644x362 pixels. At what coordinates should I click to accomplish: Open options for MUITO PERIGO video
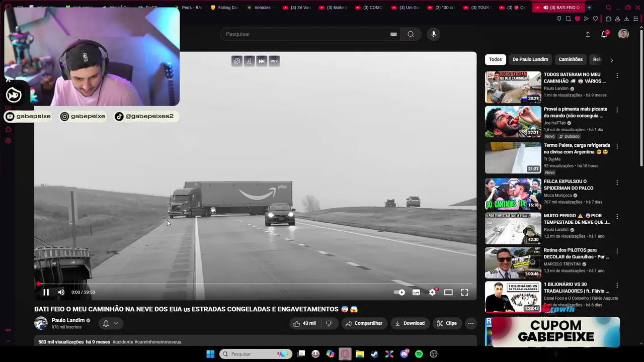(617, 216)
